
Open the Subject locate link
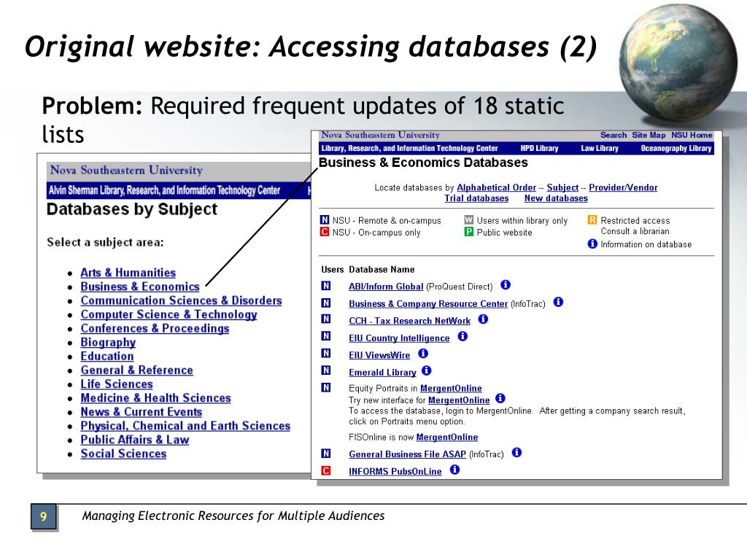point(562,187)
